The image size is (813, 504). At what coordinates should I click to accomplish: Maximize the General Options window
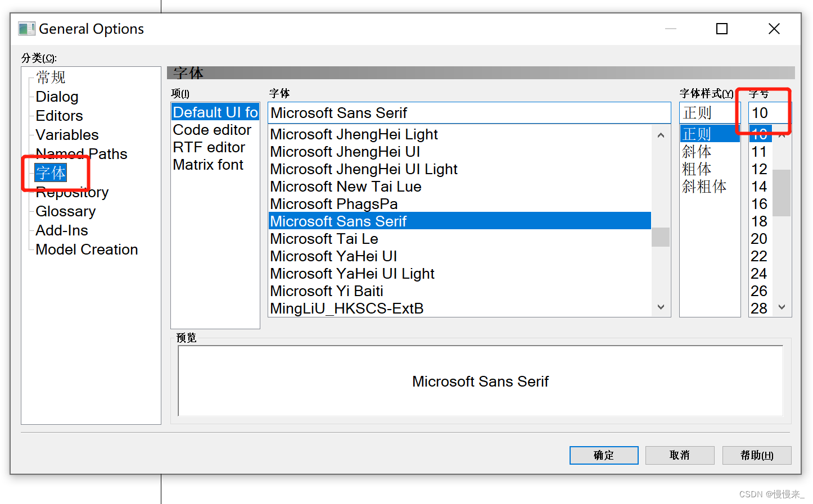[x=722, y=29]
